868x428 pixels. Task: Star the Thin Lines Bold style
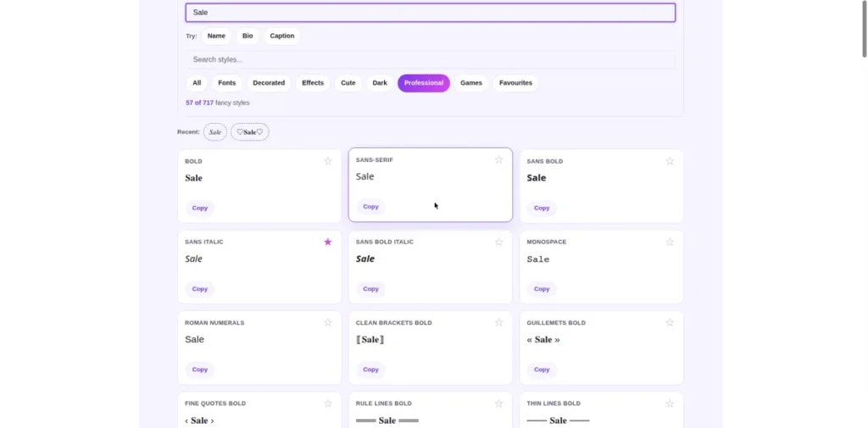(x=670, y=403)
